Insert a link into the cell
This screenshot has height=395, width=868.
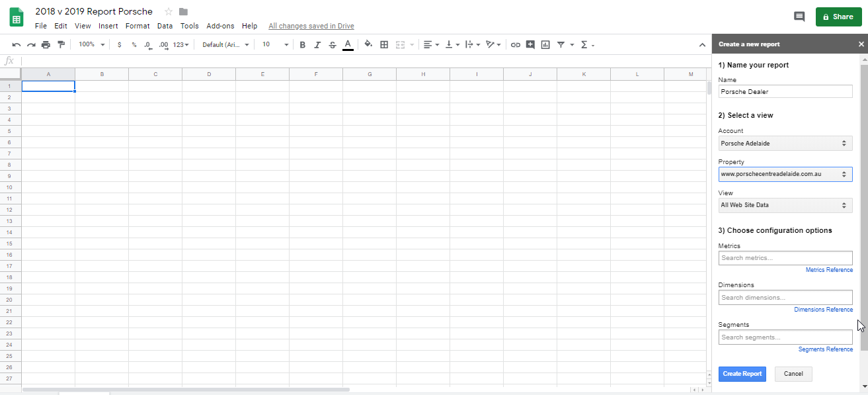(515, 44)
